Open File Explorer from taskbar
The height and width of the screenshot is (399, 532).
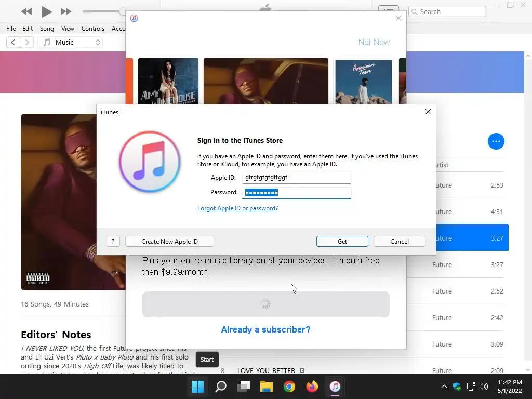(267, 386)
